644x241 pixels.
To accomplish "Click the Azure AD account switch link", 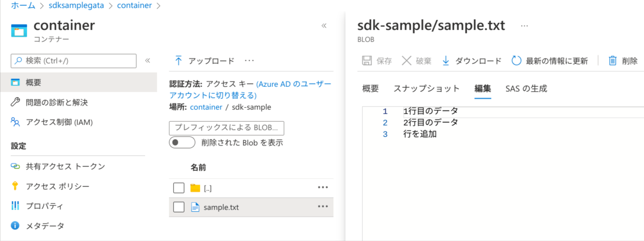I will (x=251, y=90).
